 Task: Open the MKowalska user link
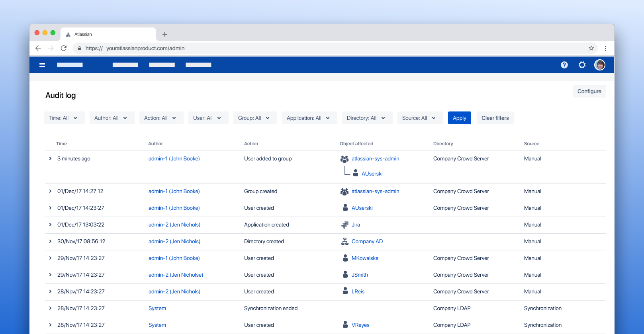[x=365, y=258]
